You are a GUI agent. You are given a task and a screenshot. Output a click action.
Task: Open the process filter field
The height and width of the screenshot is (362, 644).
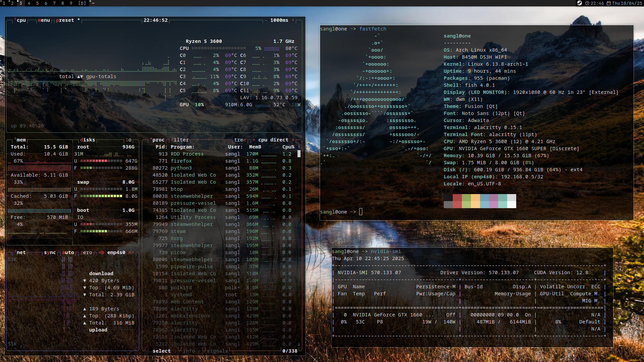pyautogui.click(x=180, y=140)
